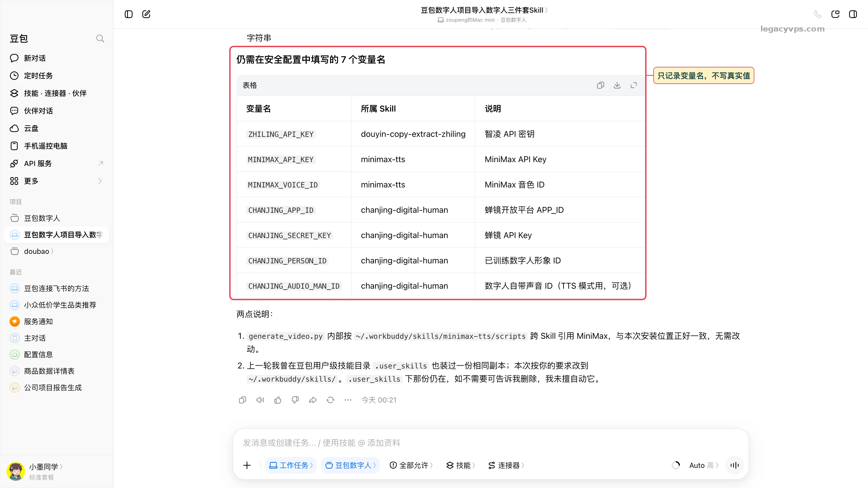868x488 pixels.
Task: Copy the assistant reply
Action: pyautogui.click(x=242, y=400)
